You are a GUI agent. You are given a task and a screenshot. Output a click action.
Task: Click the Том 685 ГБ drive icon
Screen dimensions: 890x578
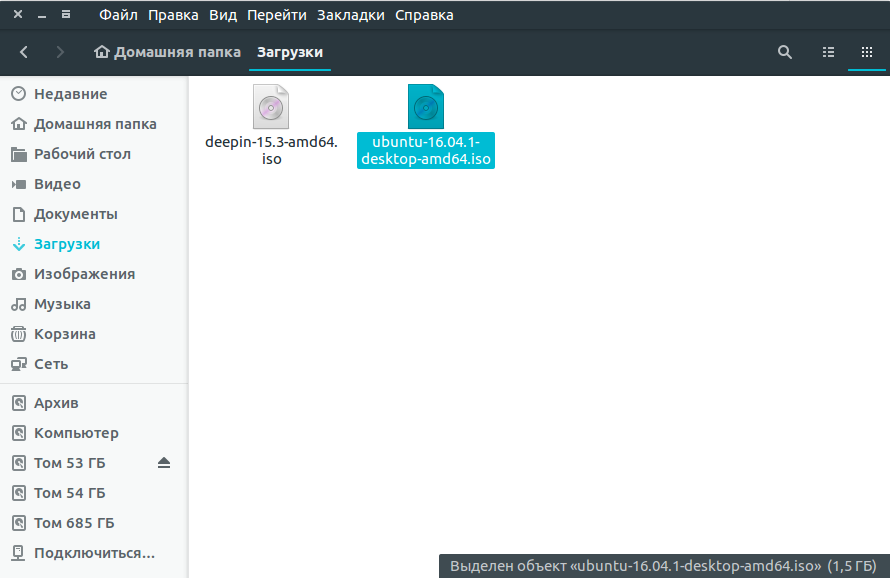19,523
